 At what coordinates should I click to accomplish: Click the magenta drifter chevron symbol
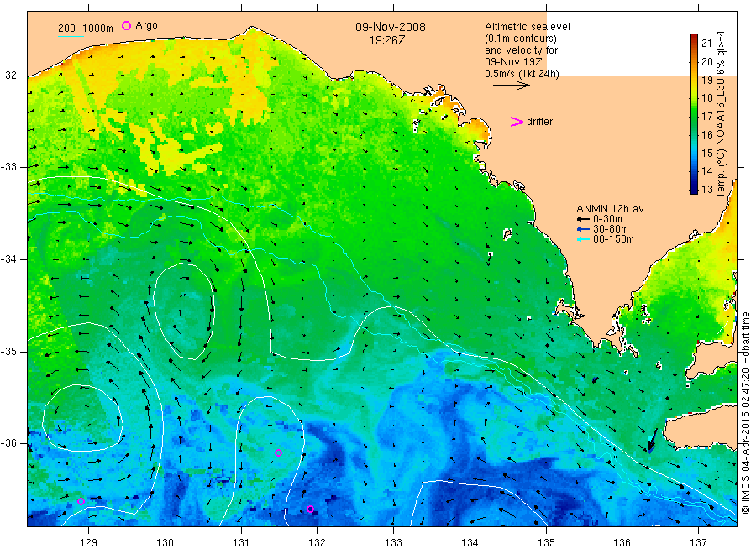coord(517,122)
